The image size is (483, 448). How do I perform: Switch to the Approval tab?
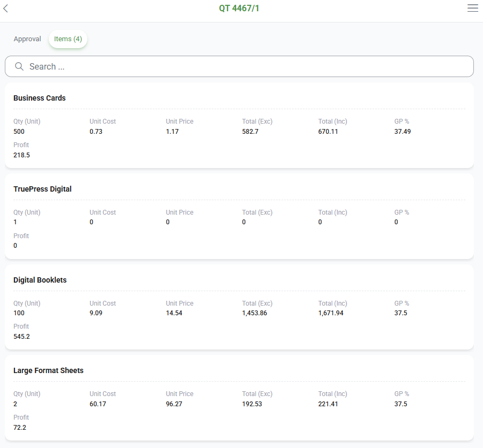[27, 39]
